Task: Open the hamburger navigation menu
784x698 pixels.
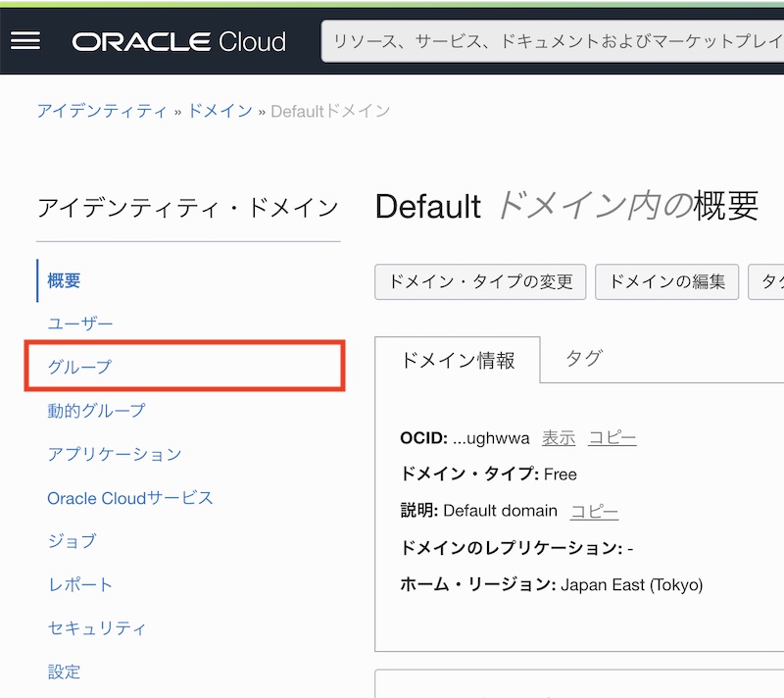Action: pos(24,40)
